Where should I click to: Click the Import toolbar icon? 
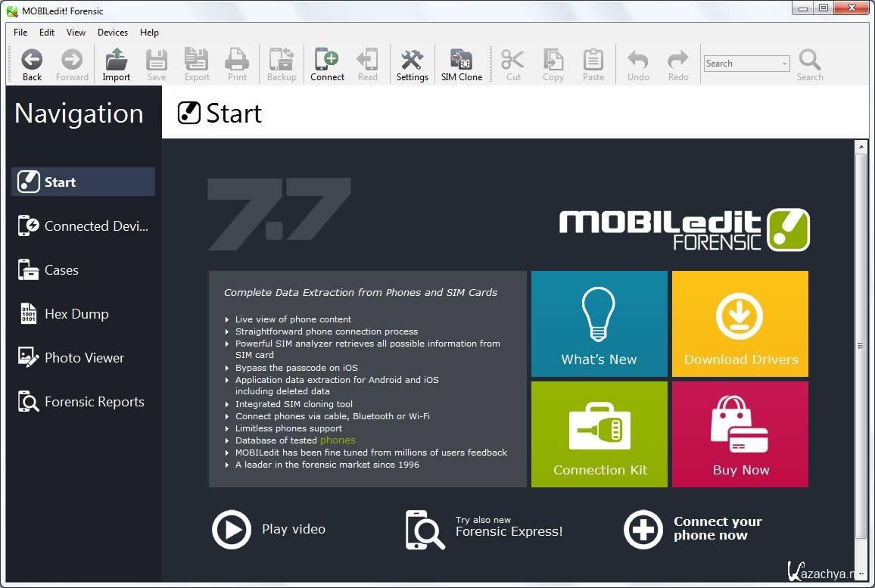click(116, 64)
